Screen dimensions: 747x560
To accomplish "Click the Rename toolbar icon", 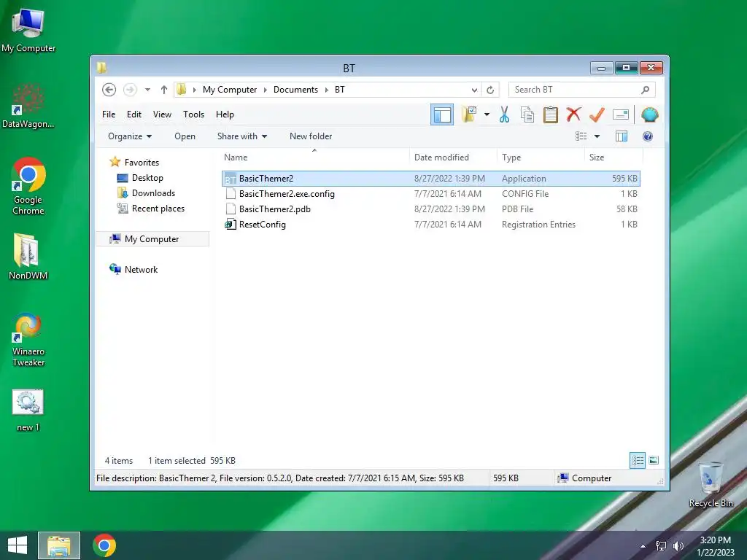I will [x=621, y=114].
